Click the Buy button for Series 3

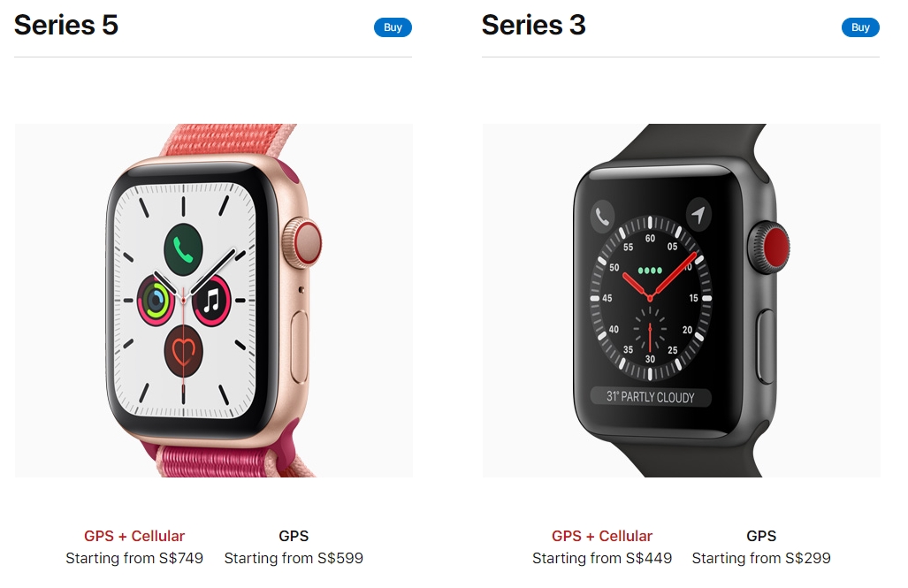[860, 27]
